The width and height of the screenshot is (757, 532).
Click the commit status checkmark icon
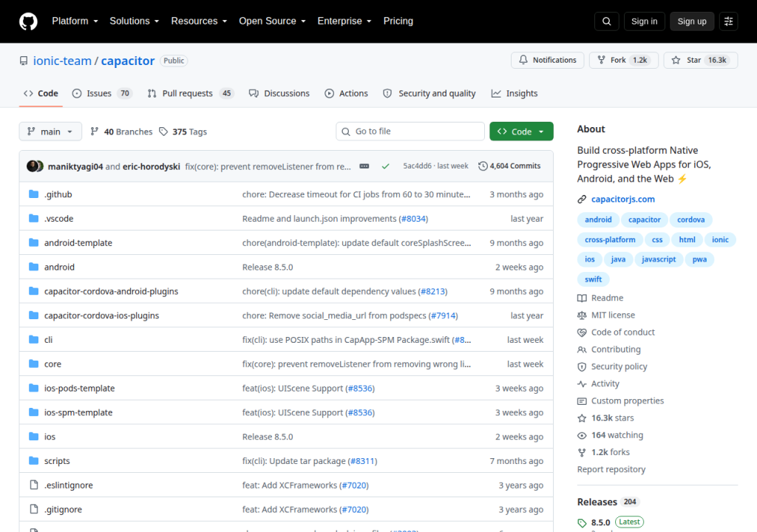(385, 166)
